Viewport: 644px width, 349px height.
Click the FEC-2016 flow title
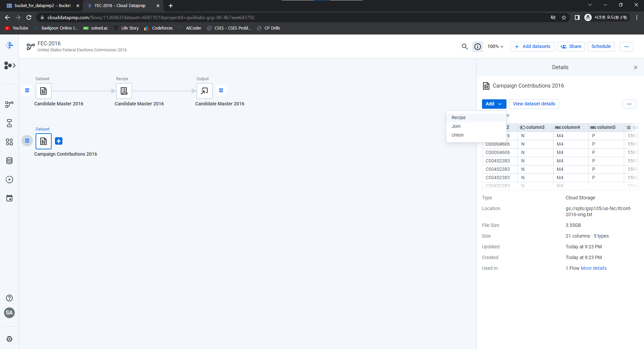[49, 44]
